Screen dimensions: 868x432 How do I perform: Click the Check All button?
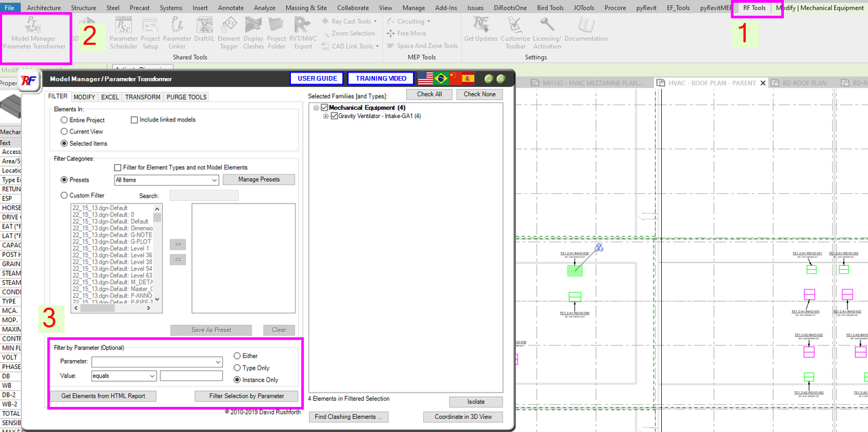click(429, 94)
